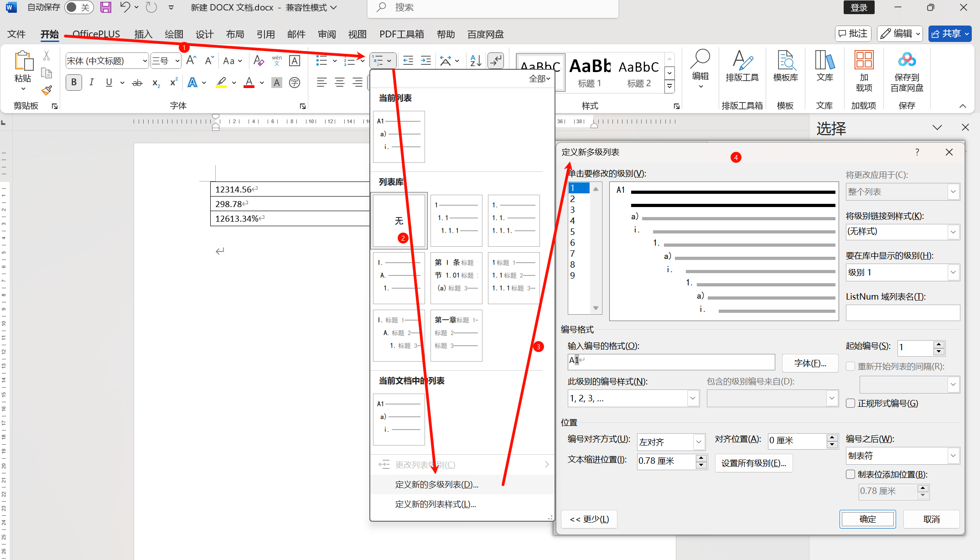This screenshot has width=980, height=560.
Task: Click the show paragraph marks icon
Action: click(496, 61)
